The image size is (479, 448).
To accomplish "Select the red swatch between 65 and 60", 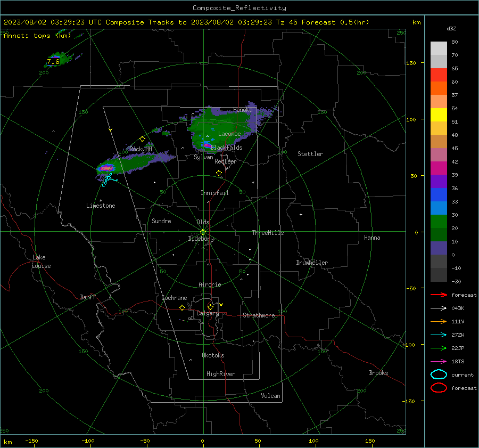I will pyautogui.click(x=439, y=75).
